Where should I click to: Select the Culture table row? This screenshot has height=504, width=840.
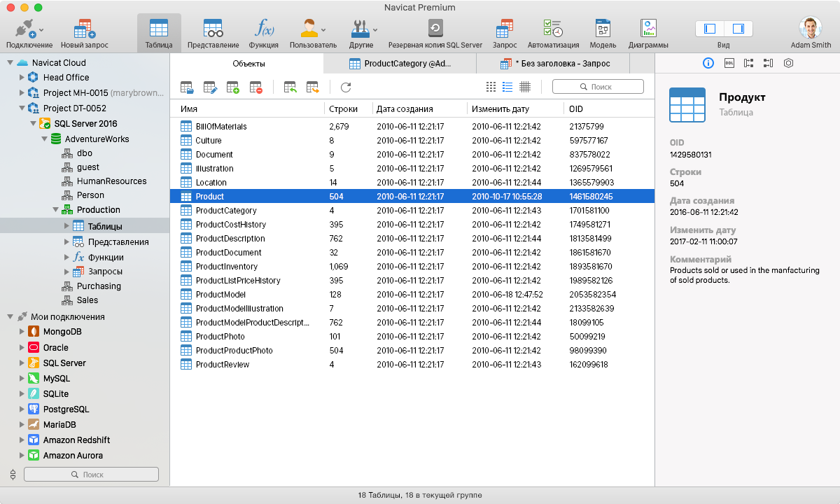[412, 141]
